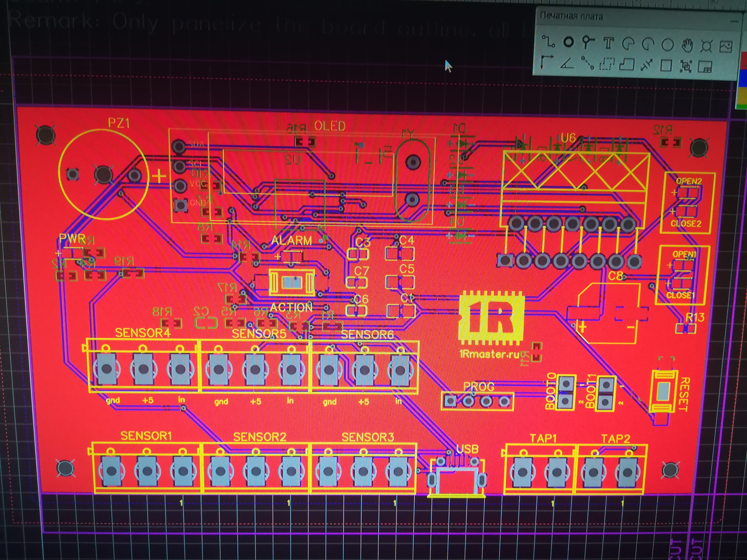
Task: Select the Solid Region tool
Action: [x=627, y=65]
